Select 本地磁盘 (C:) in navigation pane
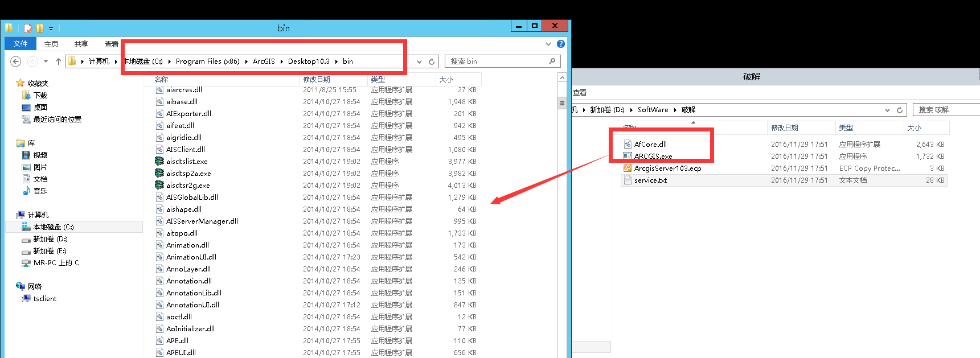This screenshot has width=980, height=358. pyautogui.click(x=73, y=227)
